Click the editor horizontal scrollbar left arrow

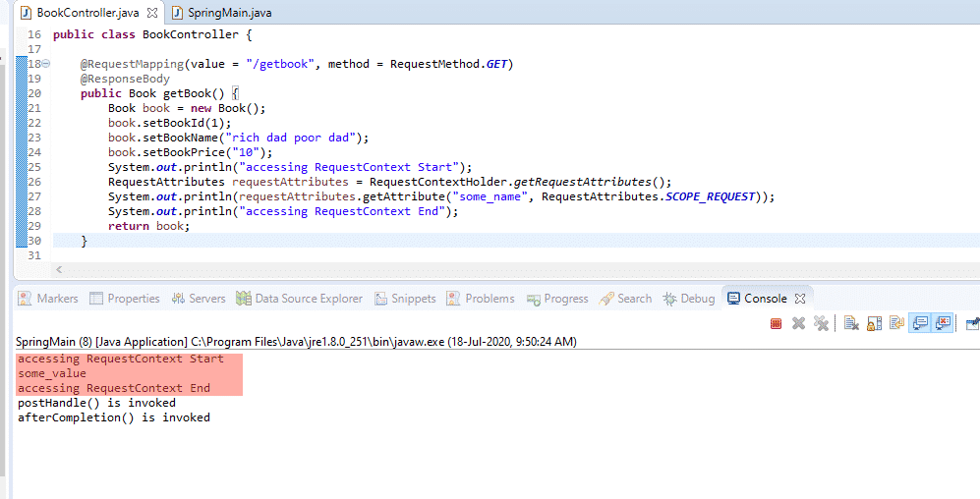click(59, 268)
